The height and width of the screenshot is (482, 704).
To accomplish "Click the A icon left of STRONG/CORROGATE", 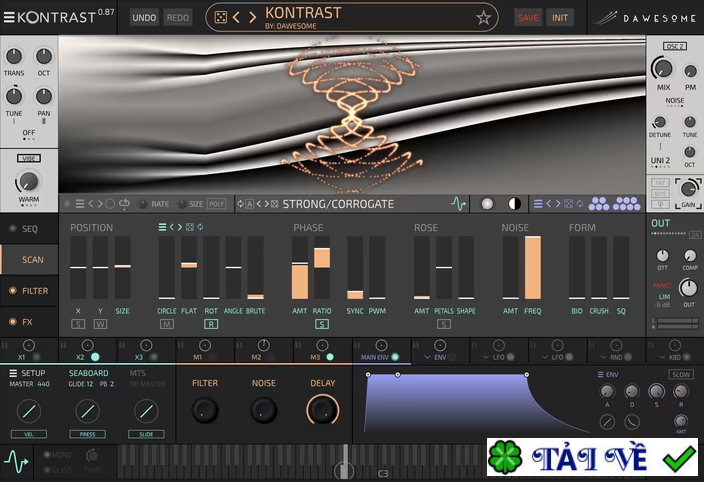I will [250, 204].
